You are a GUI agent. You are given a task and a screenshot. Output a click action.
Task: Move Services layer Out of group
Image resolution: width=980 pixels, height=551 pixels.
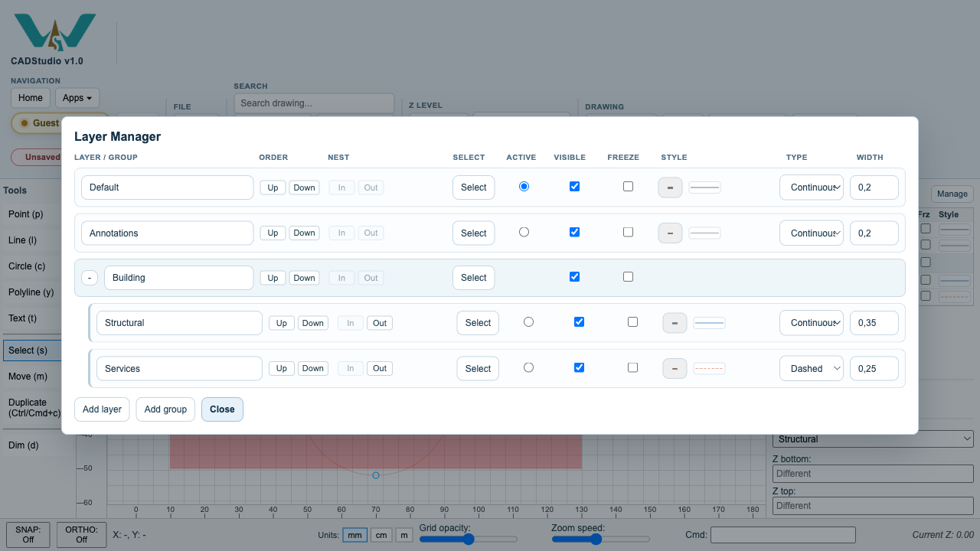[380, 368]
